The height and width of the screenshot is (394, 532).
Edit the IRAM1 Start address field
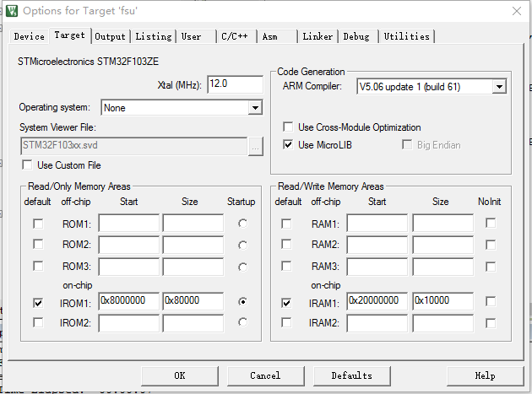[x=377, y=301]
